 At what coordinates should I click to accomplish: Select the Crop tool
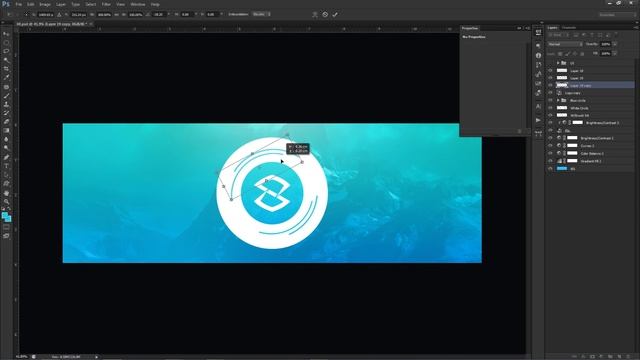[6, 69]
